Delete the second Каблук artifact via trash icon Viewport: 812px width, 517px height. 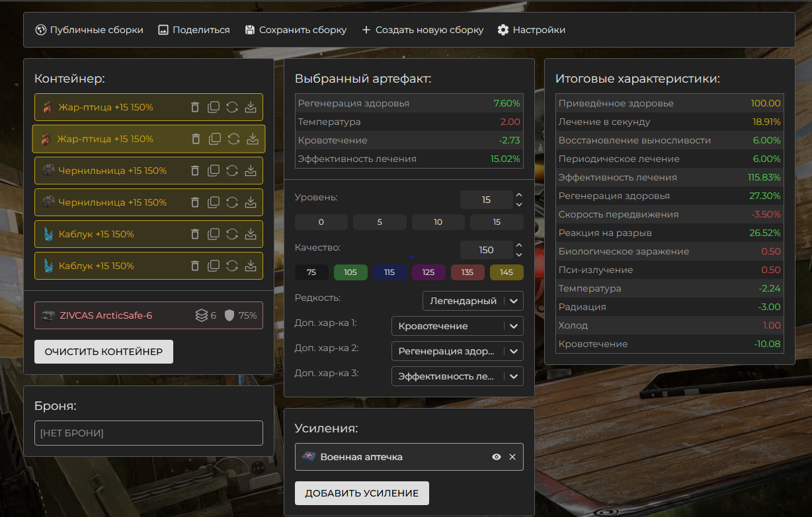pos(195,266)
